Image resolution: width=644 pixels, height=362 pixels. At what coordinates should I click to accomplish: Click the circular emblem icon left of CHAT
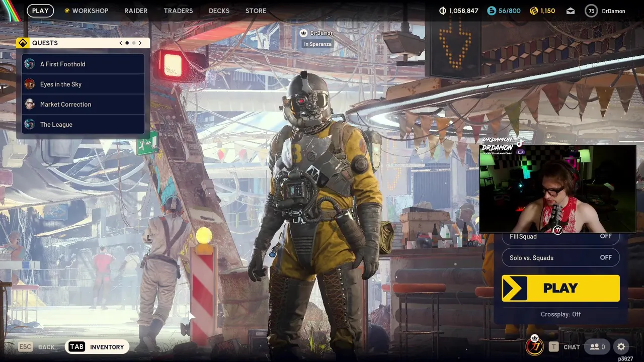534,346
